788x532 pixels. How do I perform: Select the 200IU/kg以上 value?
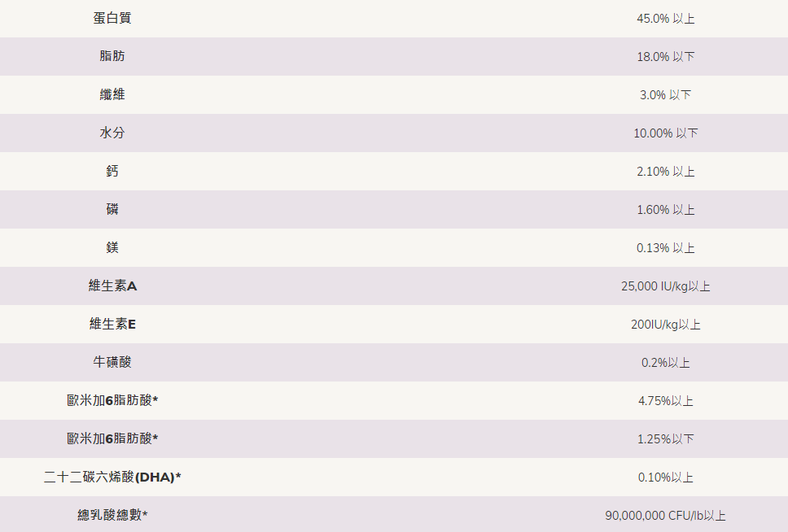[x=665, y=325]
